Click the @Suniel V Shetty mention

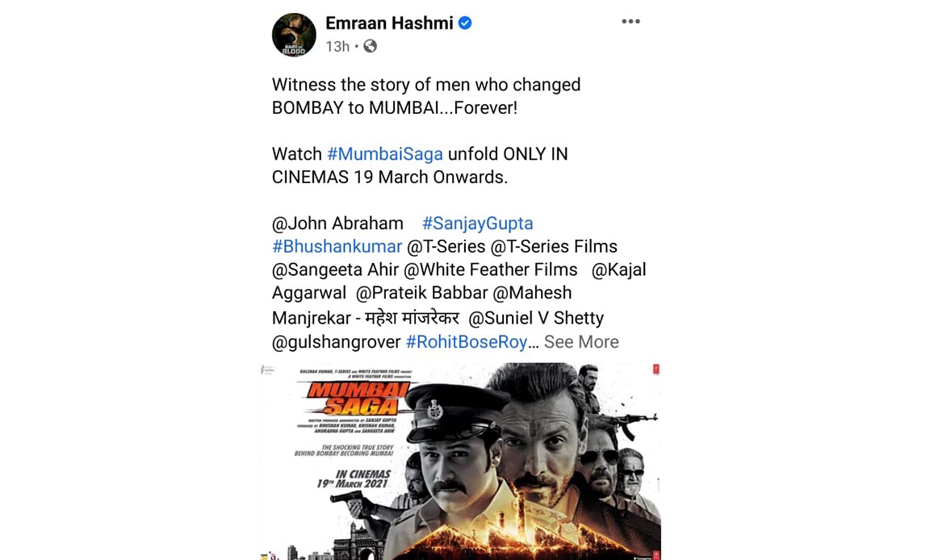coord(536,318)
